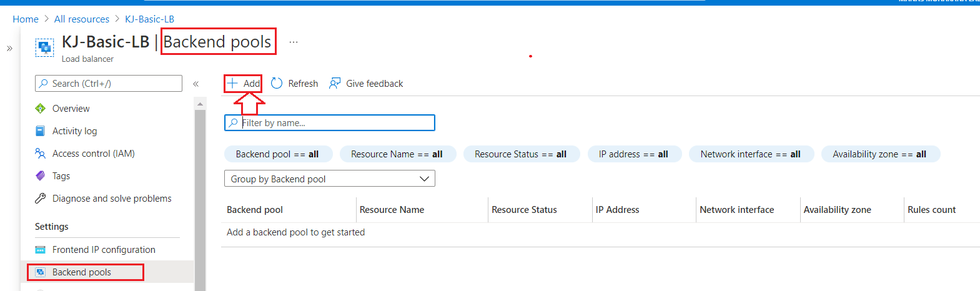The height and width of the screenshot is (291, 980).
Task: Click the 'Load balancer' subtitle text
Action: coord(87,59)
